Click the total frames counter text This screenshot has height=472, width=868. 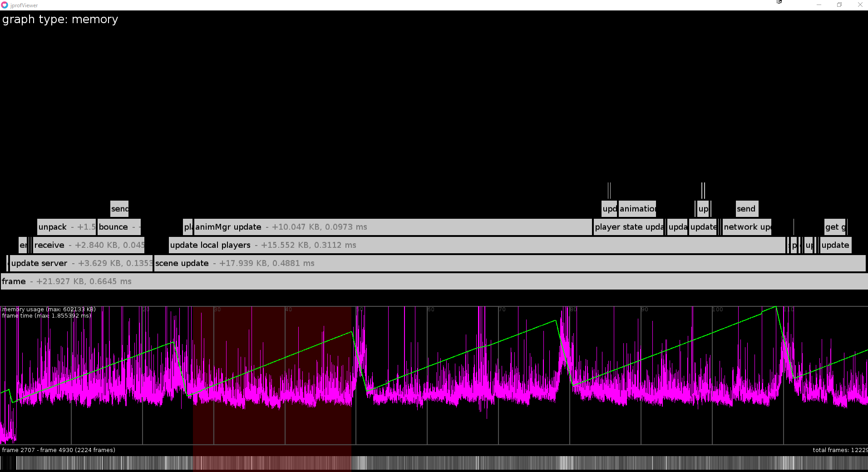840,450
